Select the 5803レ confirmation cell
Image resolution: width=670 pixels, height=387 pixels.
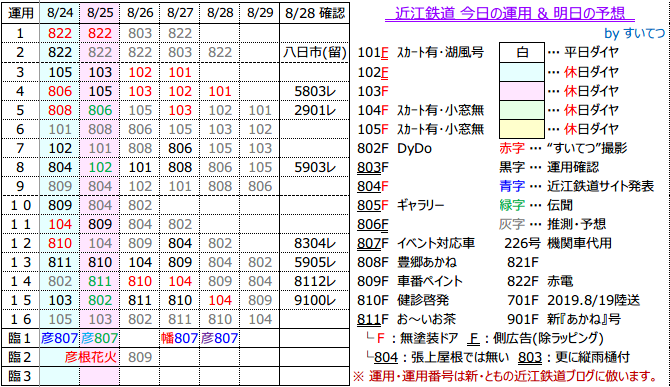314,91
